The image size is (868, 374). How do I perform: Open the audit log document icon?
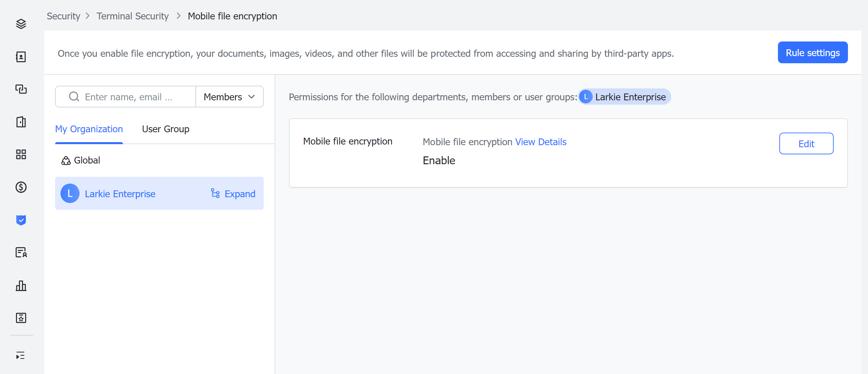click(21, 253)
